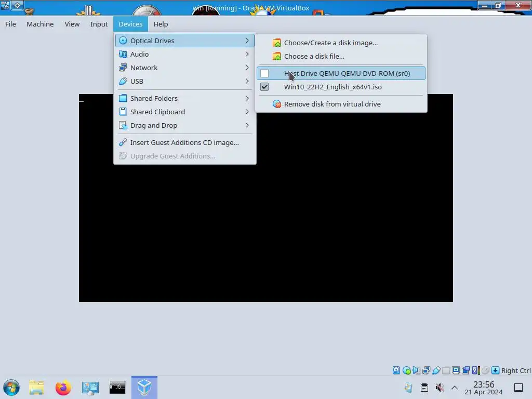Click the keyboard capture arrow icon

click(495, 370)
